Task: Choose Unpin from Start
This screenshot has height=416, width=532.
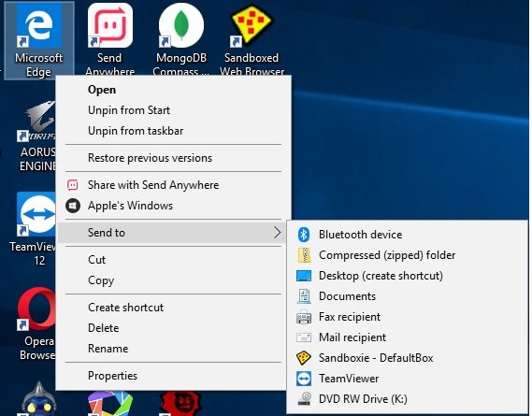Action: point(173,110)
